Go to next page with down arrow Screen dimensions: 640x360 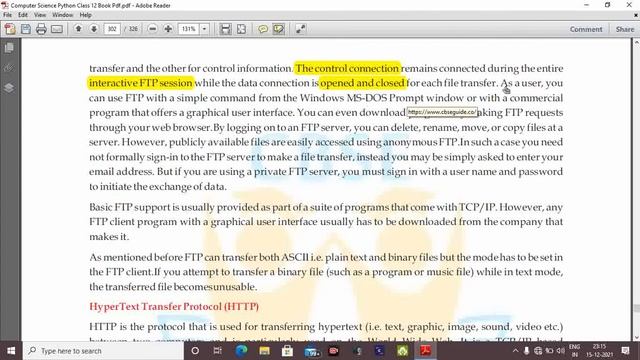point(94,29)
